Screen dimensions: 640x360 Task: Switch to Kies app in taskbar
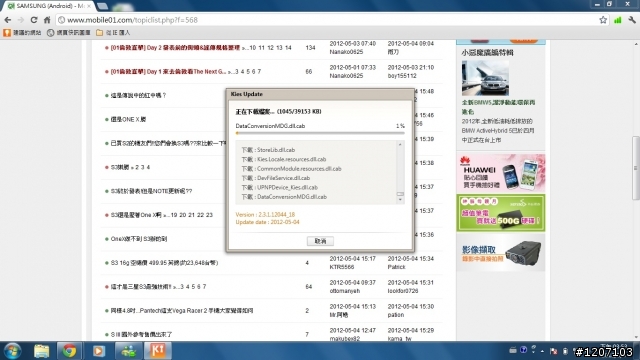(x=157, y=351)
